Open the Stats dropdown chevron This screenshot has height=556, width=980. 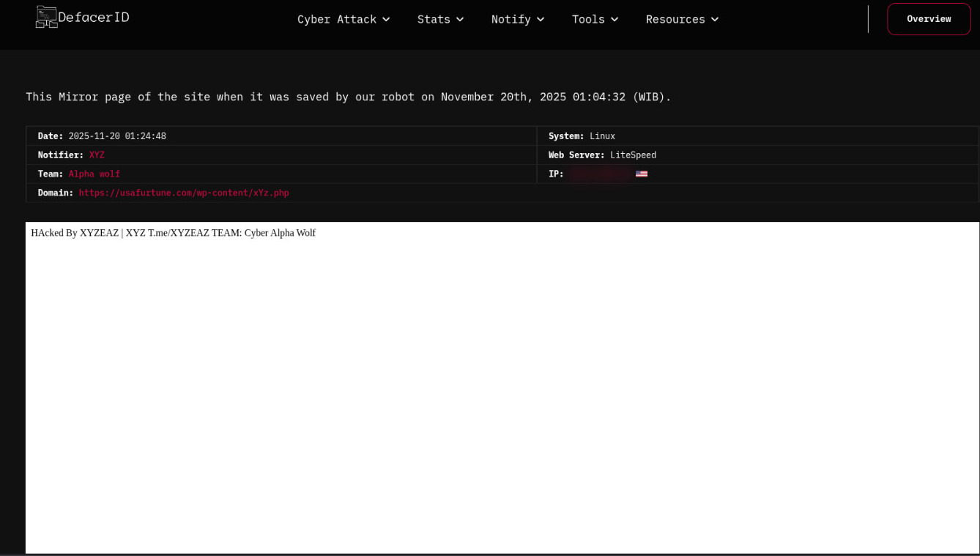point(460,19)
